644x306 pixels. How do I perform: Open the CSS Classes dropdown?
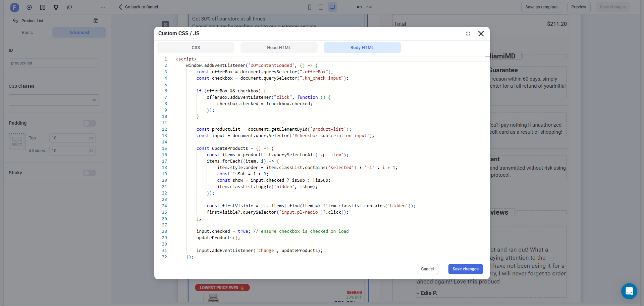[54, 100]
